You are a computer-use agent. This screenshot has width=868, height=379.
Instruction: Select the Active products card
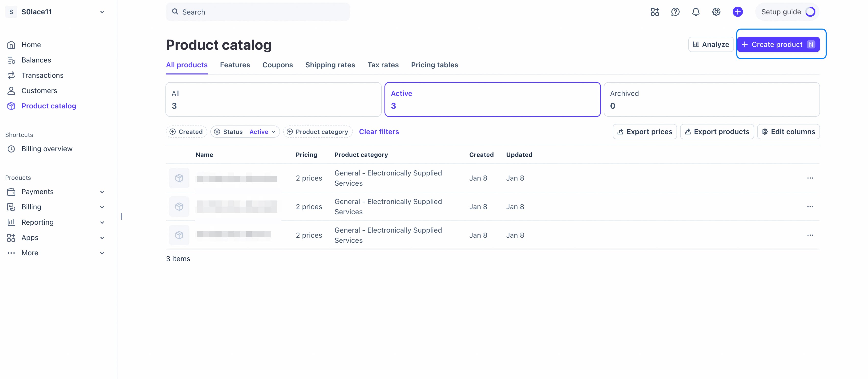click(x=493, y=100)
